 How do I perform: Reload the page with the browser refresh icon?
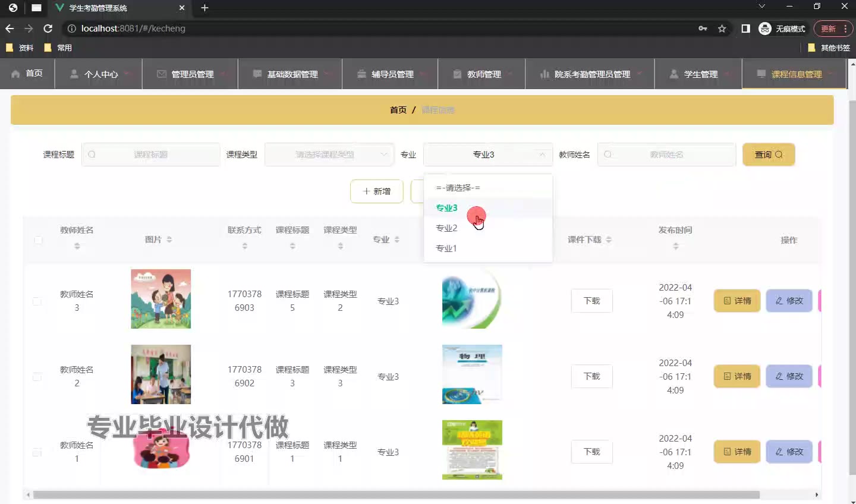click(48, 29)
